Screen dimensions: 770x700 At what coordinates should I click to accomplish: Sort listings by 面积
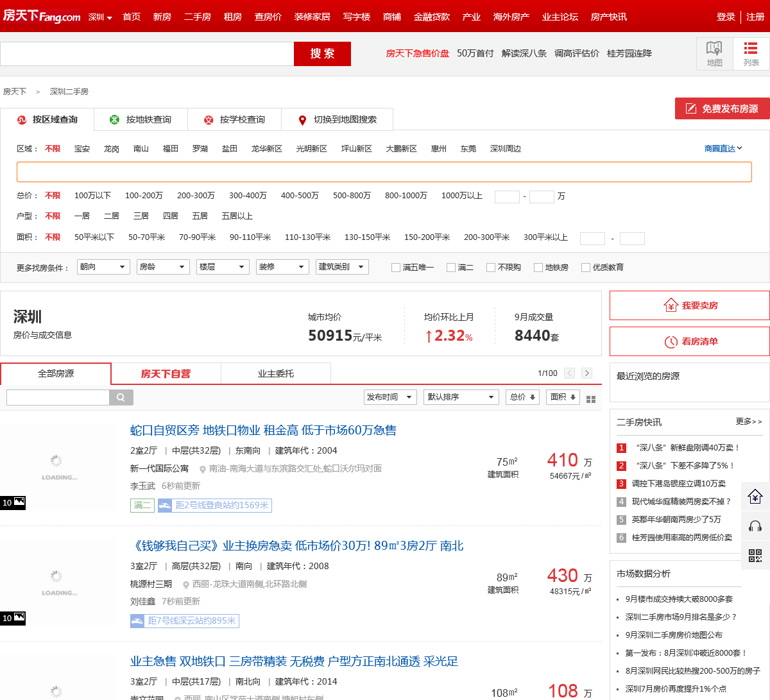563,397
